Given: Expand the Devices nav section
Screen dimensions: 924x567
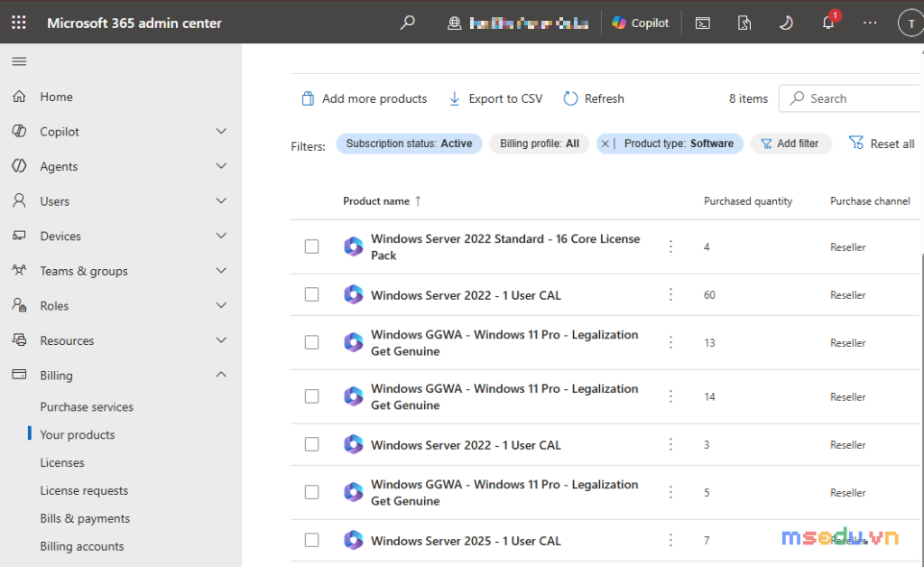Looking at the screenshot, I should [x=221, y=236].
